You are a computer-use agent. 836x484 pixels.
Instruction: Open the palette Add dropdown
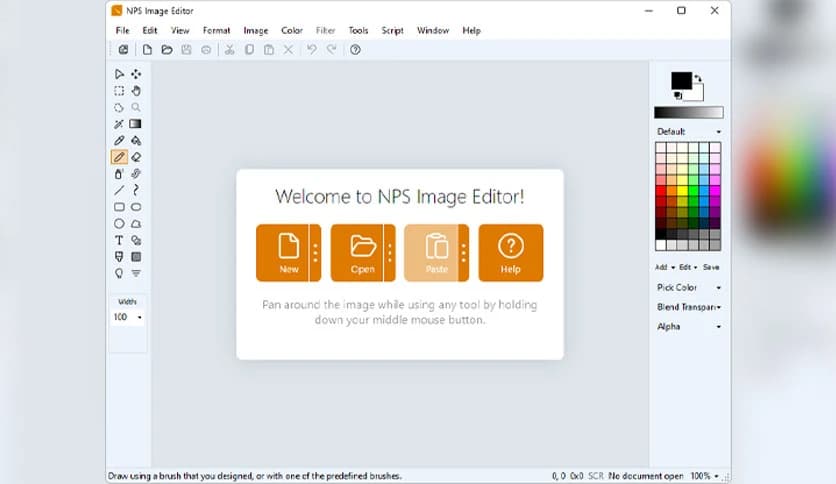click(664, 267)
